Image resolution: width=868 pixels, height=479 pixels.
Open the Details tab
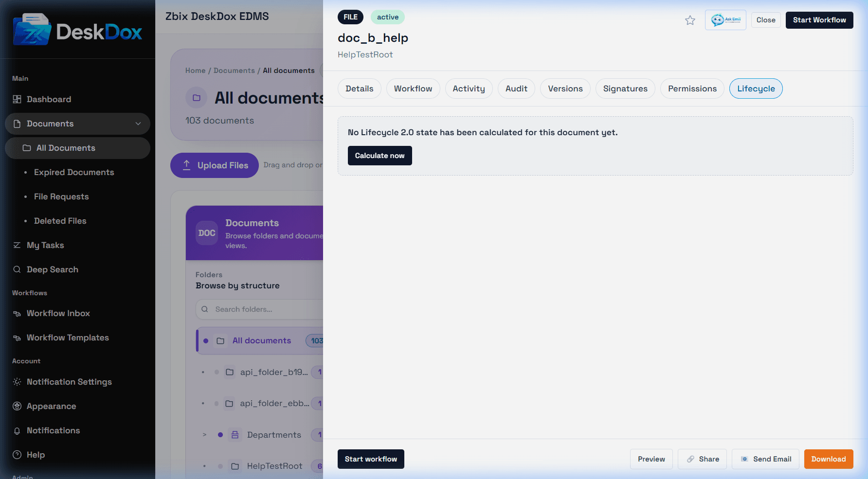pos(360,89)
